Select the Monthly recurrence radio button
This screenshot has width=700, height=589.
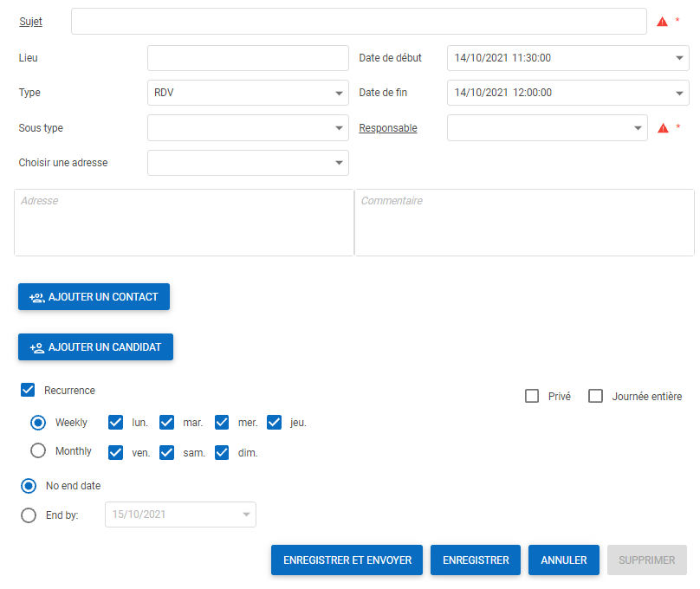(x=38, y=451)
